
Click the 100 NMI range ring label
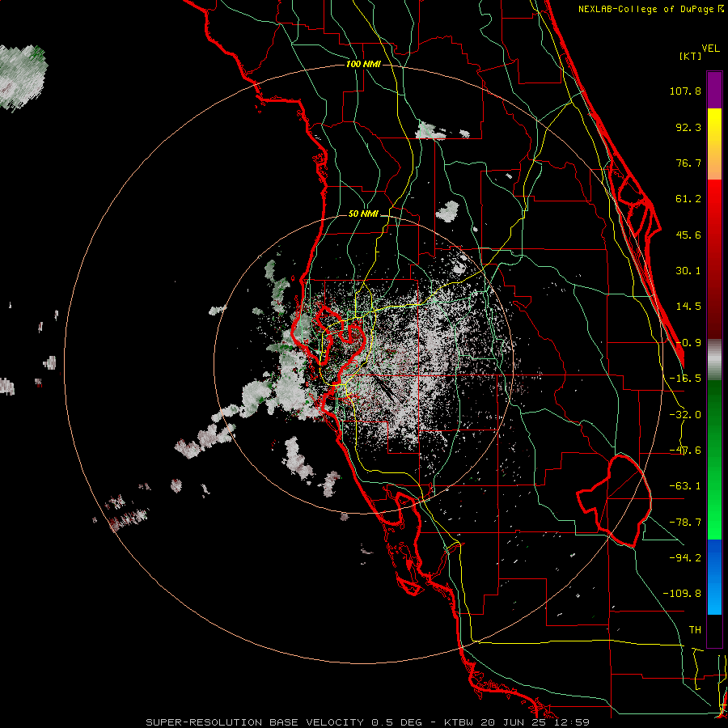click(363, 64)
